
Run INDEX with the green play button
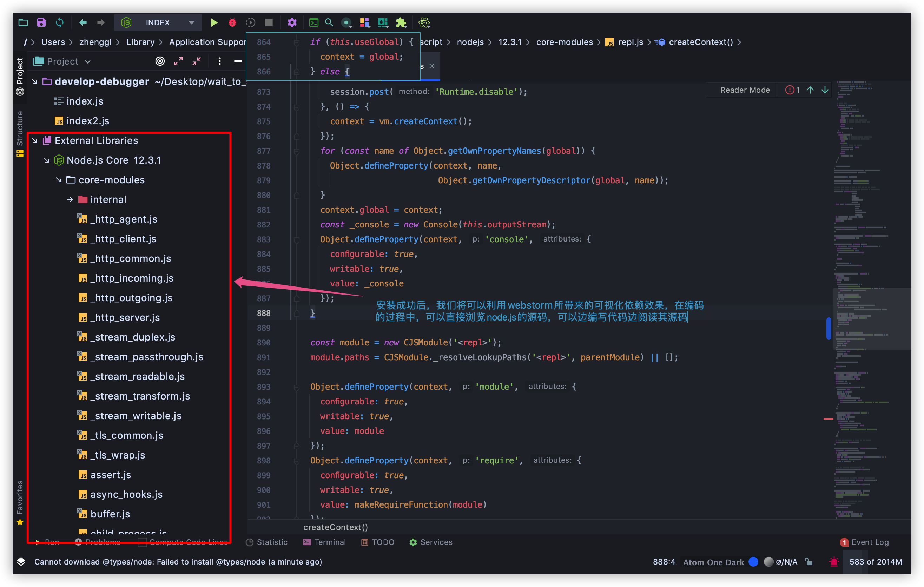pos(214,22)
